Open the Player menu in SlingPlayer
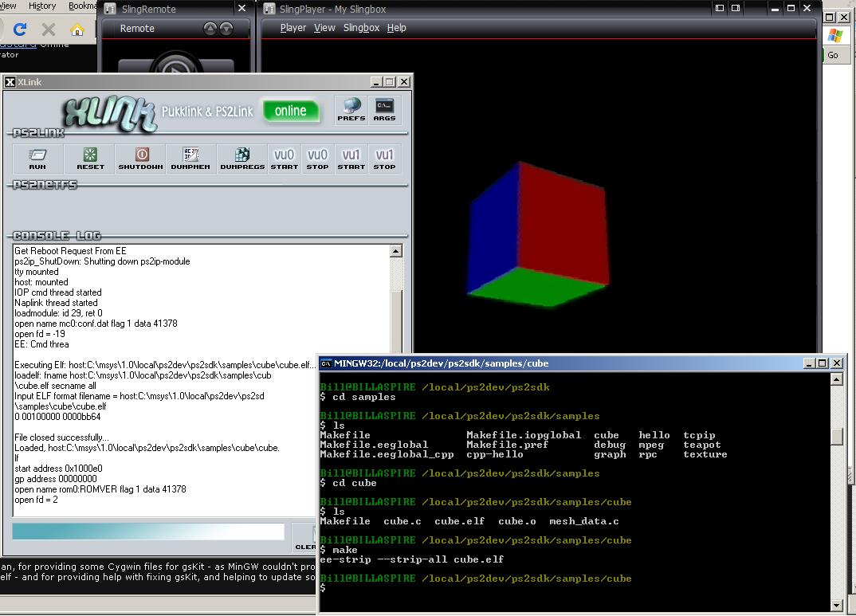Viewport: 856px width, 616px height. [x=293, y=28]
